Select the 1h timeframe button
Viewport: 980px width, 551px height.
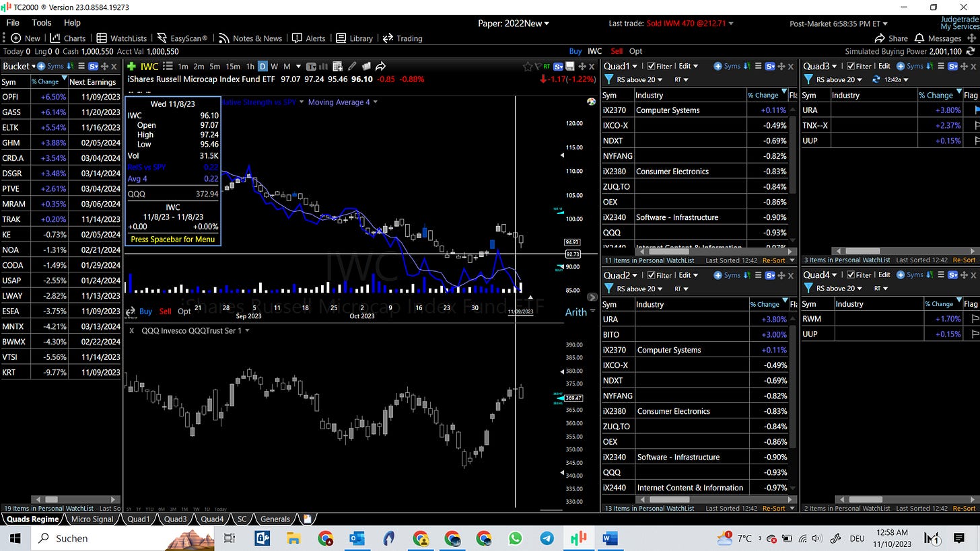coord(250,66)
